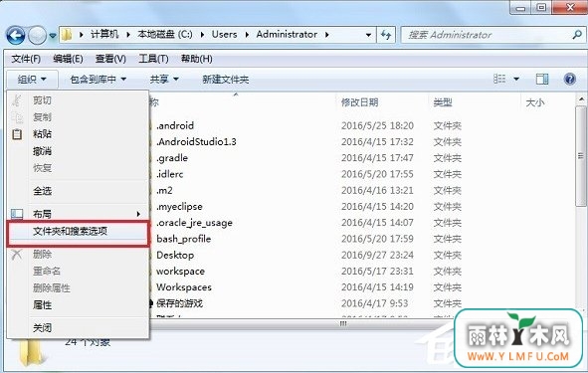Image resolution: width=588 pixels, height=373 pixels.
Task: Select the lowercase workspace folder
Action: pyautogui.click(x=180, y=271)
